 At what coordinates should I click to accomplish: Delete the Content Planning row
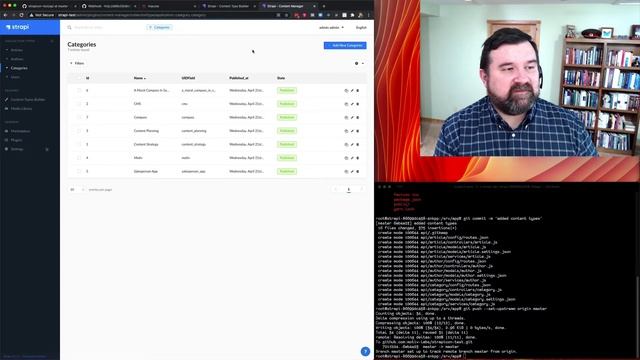(358, 131)
